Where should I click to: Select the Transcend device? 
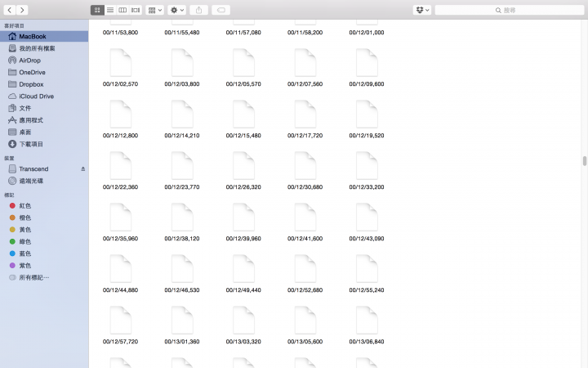coord(44,169)
